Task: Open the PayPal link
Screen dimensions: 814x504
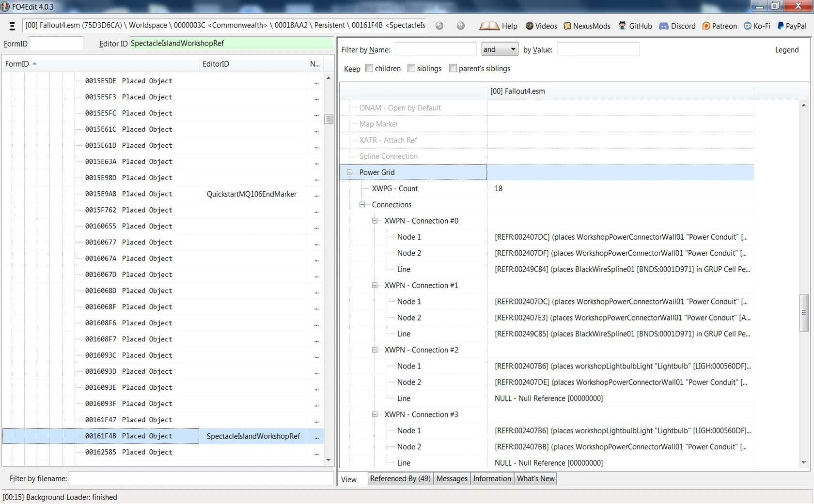Action: [x=792, y=26]
